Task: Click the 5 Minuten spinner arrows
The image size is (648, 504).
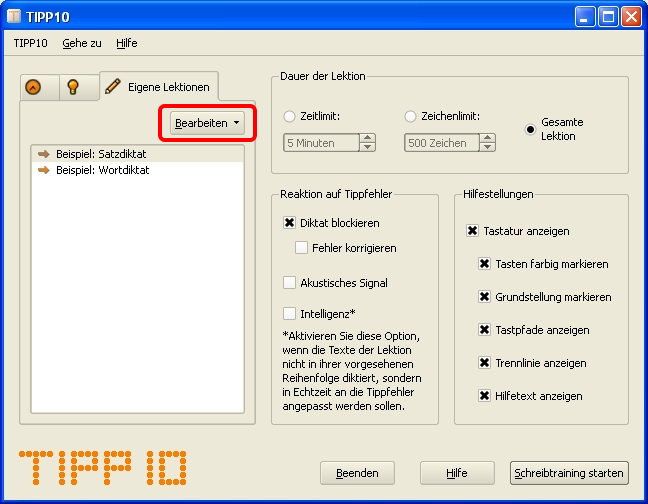Action: pos(367,143)
